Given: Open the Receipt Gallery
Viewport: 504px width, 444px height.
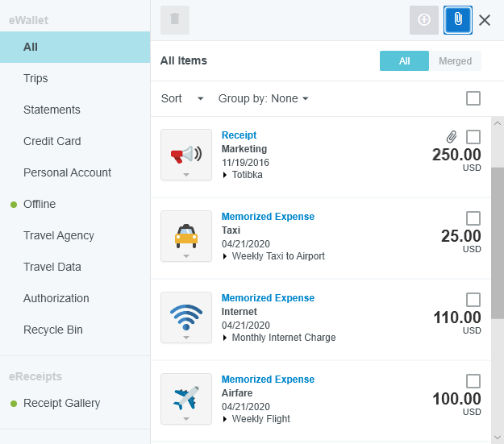Looking at the screenshot, I should tap(62, 403).
